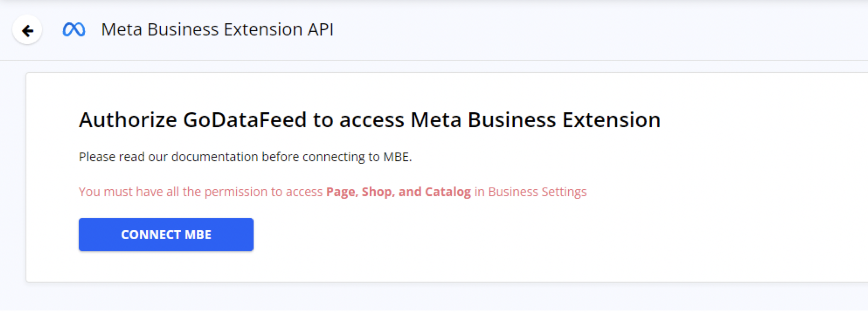Select the 'Meta Business Extension API' page title
Screen dimensions: 868x312
click(217, 29)
